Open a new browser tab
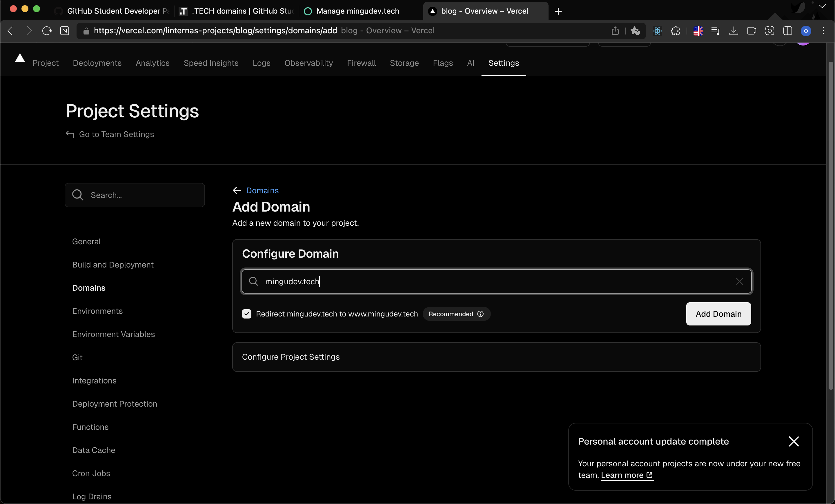Viewport: 835px width, 504px height. click(558, 11)
